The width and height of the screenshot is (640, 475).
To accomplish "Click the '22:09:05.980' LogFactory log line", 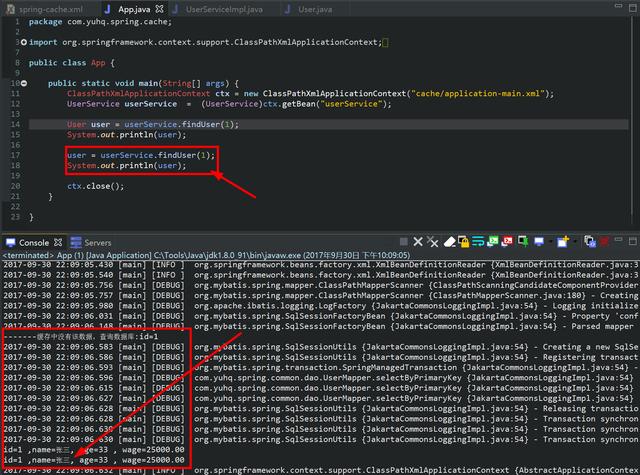I will click(320, 306).
